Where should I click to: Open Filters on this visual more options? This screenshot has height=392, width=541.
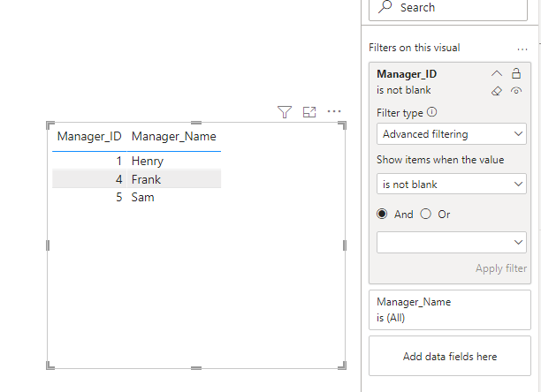click(x=522, y=49)
